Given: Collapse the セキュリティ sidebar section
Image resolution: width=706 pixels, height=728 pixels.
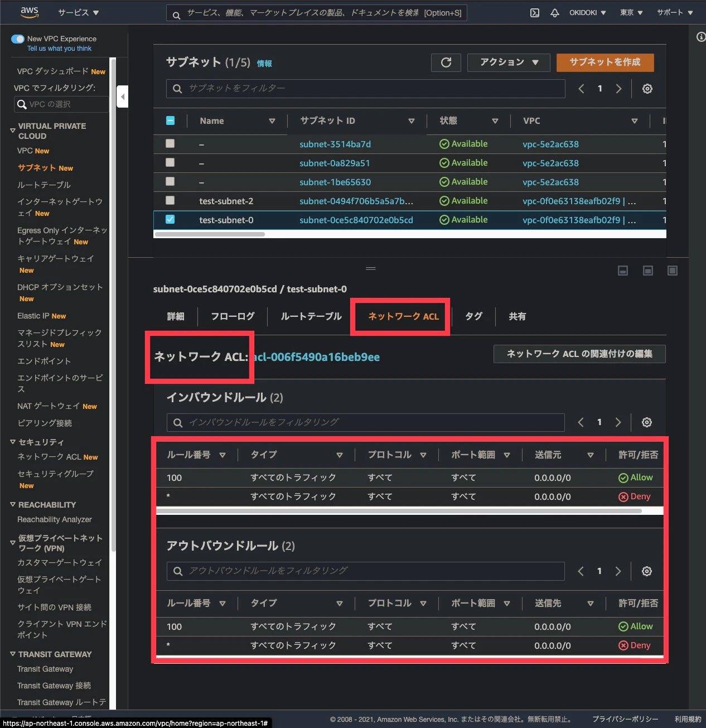Looking at the screenshot, I should click(13, 442).
